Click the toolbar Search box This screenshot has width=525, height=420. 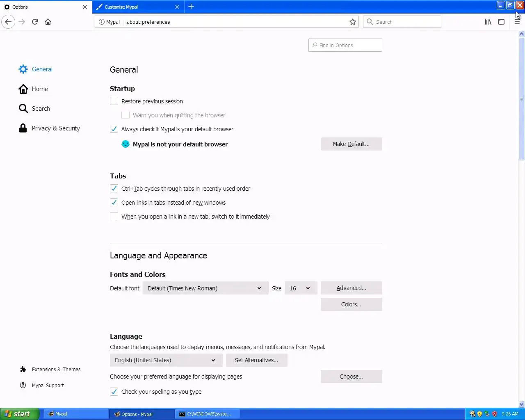coord(402,22)
